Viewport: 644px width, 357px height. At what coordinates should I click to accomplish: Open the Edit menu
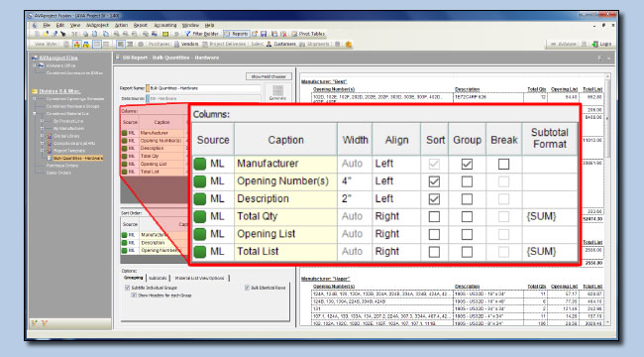pyautogui.click(x=60, y=25)
